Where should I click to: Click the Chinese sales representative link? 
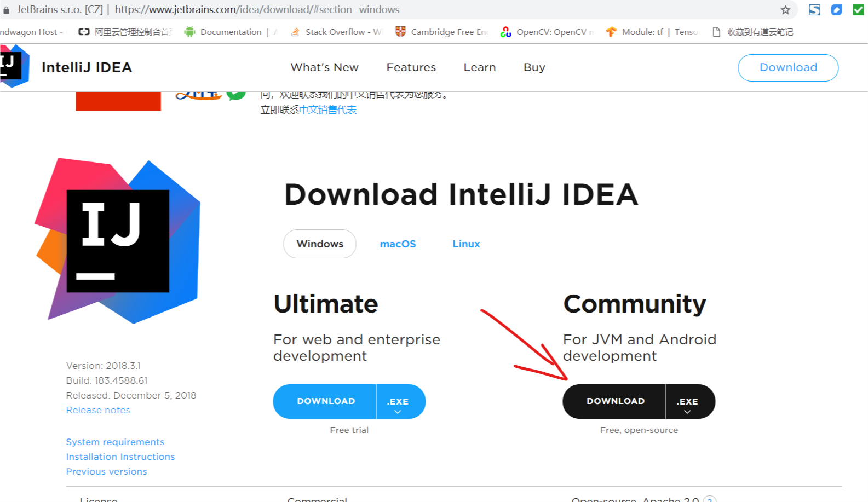328,109
